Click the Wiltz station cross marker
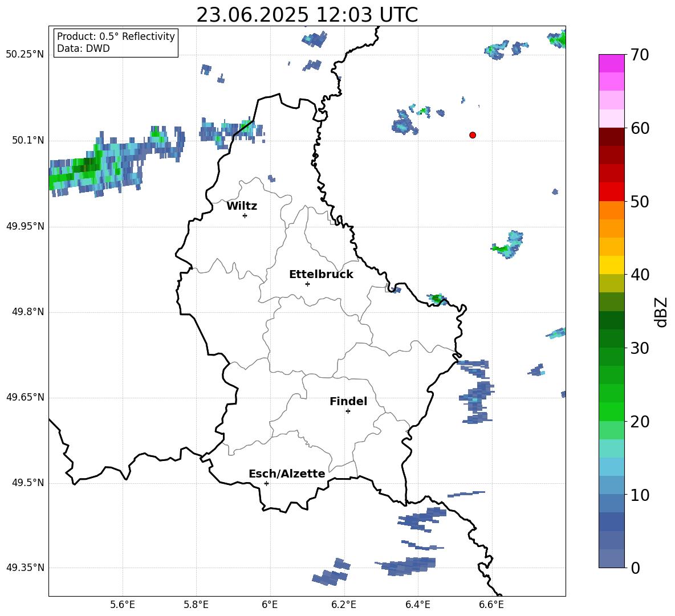The height and width of the screenshot is (616, 675). pos(245,215)
